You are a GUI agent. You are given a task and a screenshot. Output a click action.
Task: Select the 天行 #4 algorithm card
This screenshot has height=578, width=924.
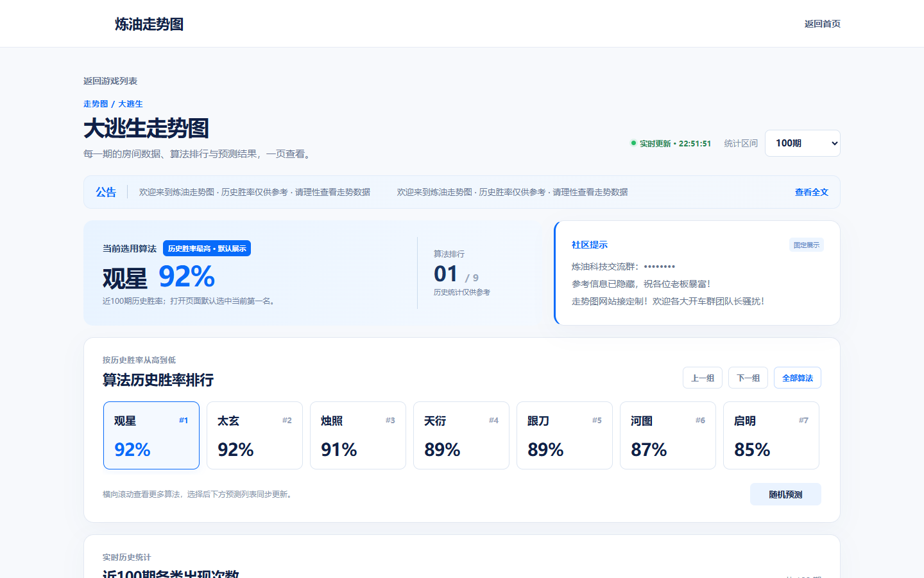pos(461,435)
